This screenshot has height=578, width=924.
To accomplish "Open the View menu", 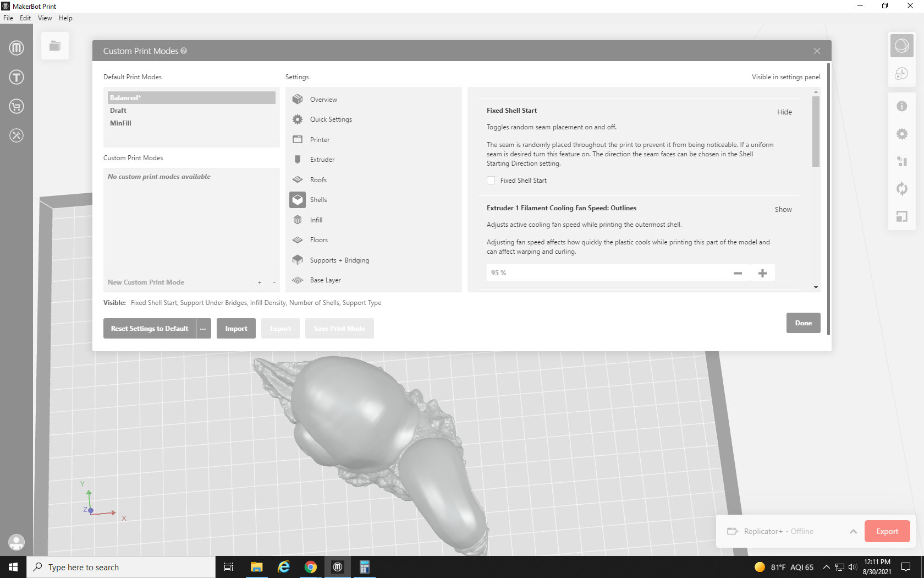I will pos(45,18).
